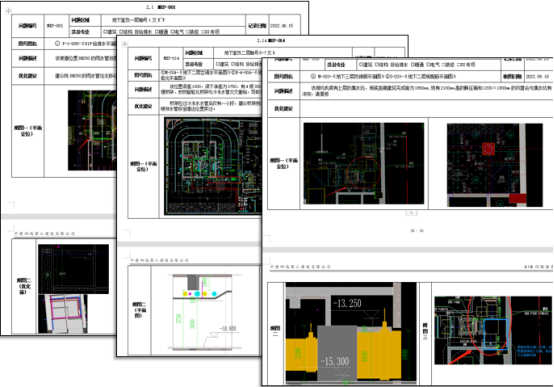Click the circled number one before the M-303 drawing name
Screen dimensions: 554x387
coord(313,76)
